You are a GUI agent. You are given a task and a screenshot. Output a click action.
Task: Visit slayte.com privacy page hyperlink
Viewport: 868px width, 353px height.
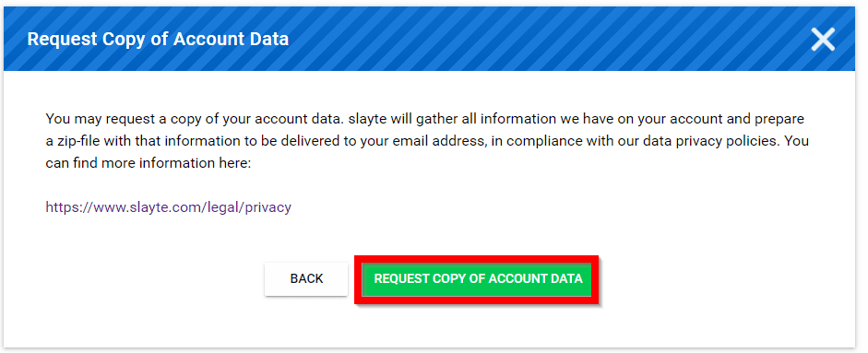pos(168,207)
